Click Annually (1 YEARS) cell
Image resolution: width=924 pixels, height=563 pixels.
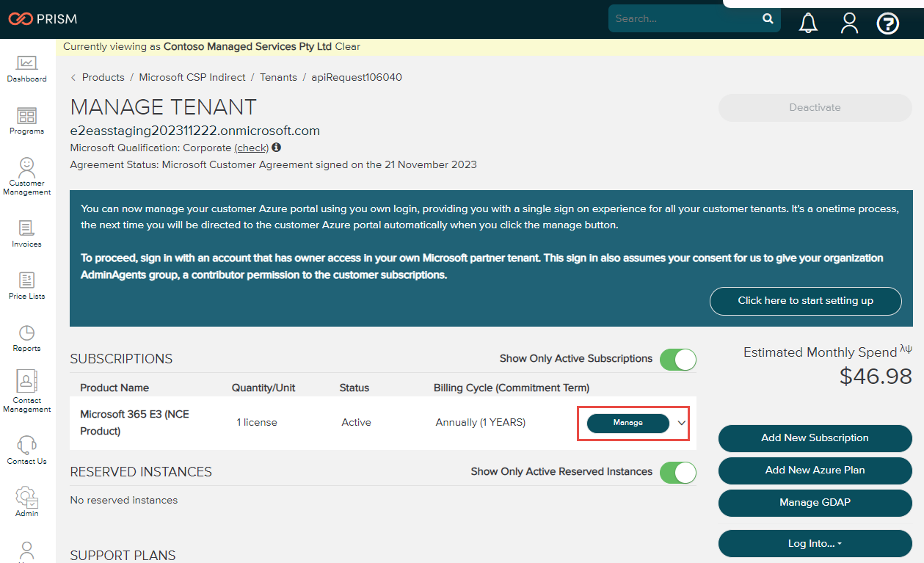481,423
